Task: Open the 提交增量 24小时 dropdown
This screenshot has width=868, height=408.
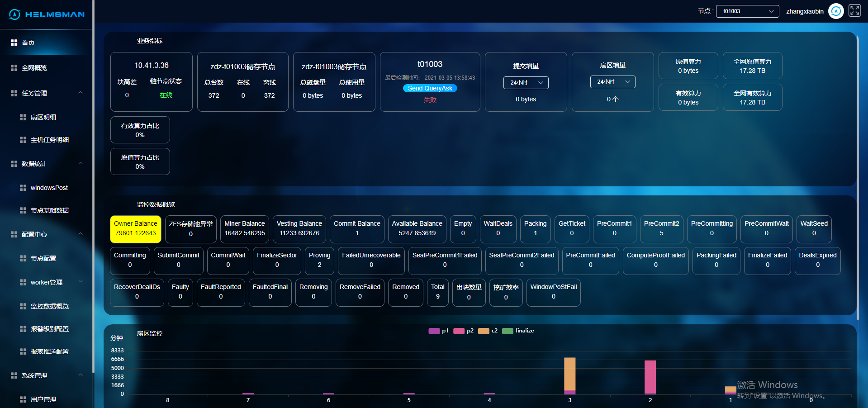Action: click(x=526, y=83)
